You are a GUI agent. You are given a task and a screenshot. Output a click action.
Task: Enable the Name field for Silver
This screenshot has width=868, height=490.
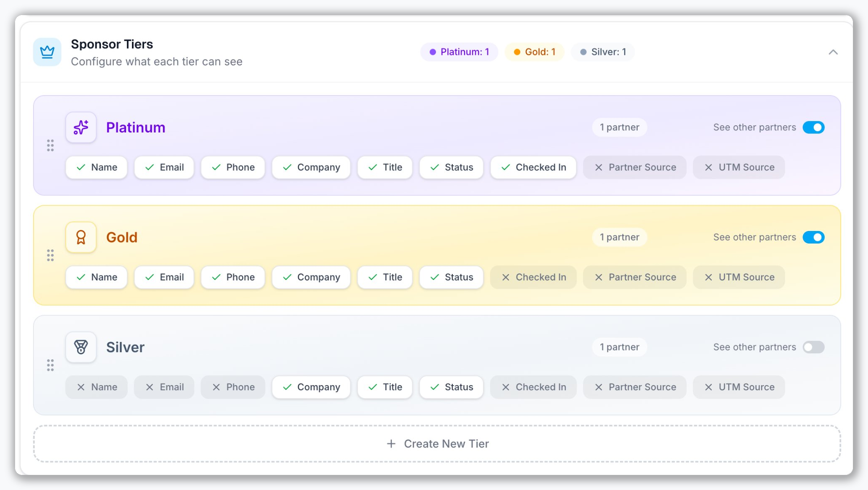click(96, 387)
